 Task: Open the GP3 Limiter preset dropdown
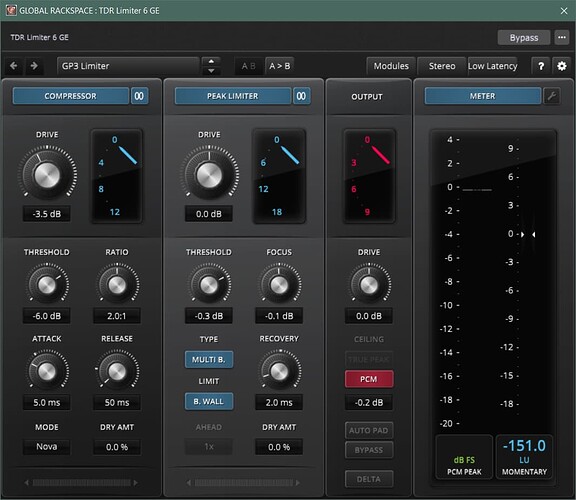point(128,66)
